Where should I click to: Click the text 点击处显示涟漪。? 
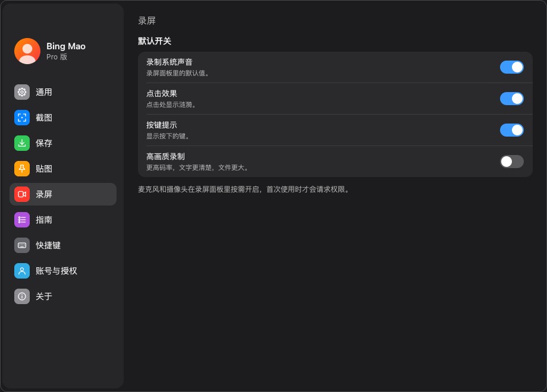pos(171,105)
